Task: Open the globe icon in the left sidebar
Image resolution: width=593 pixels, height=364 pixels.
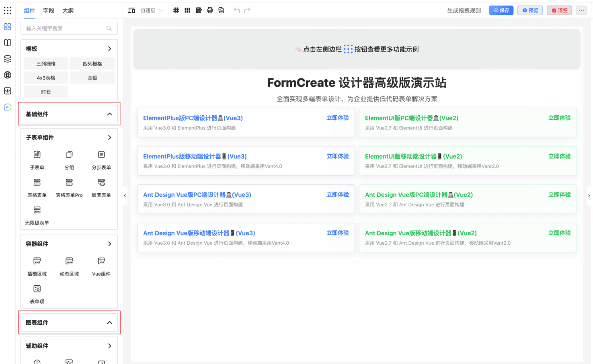Action: click(8, 75)
